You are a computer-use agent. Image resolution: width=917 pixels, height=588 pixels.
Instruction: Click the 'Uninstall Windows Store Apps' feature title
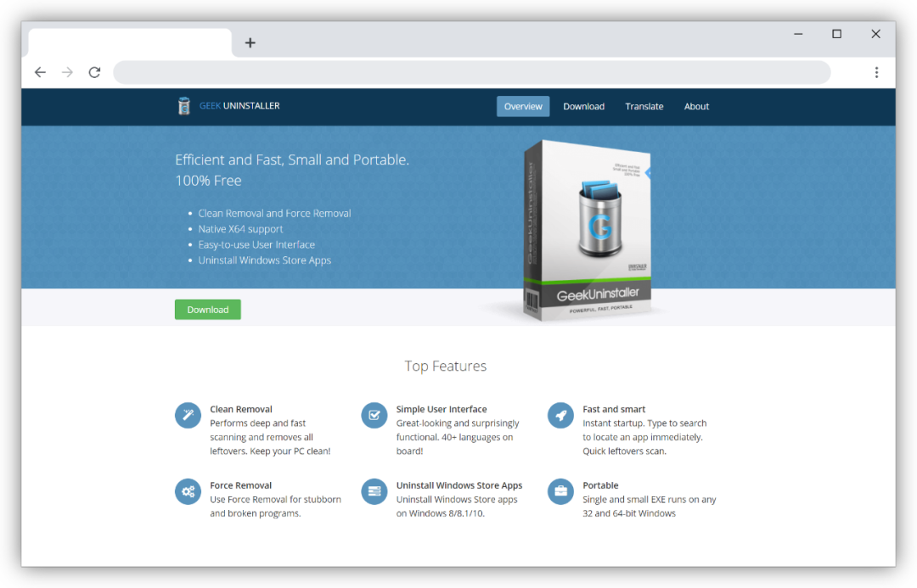pyautogui.click(x=459, y=485)
